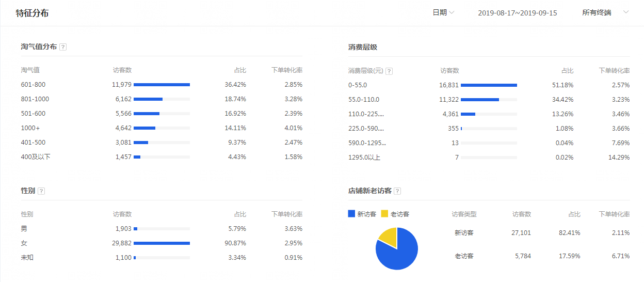644x282 pixels.
Task: Click 访客类型 column header
Action: pos(464,214)
